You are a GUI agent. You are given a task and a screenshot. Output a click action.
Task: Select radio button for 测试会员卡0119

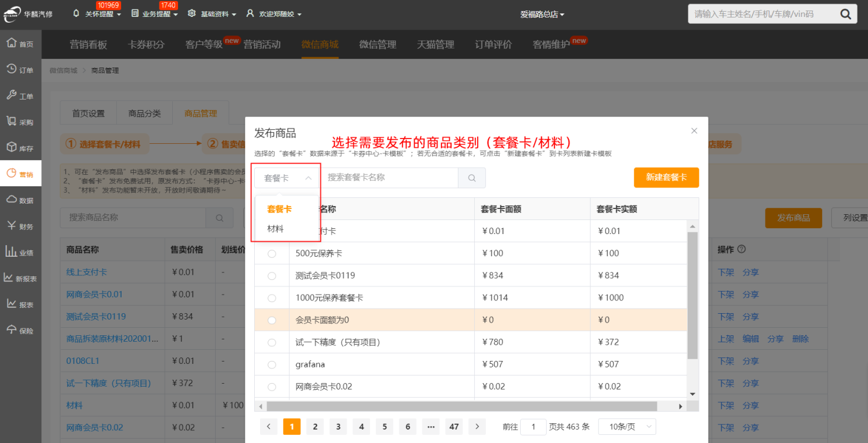pos(272,276)
